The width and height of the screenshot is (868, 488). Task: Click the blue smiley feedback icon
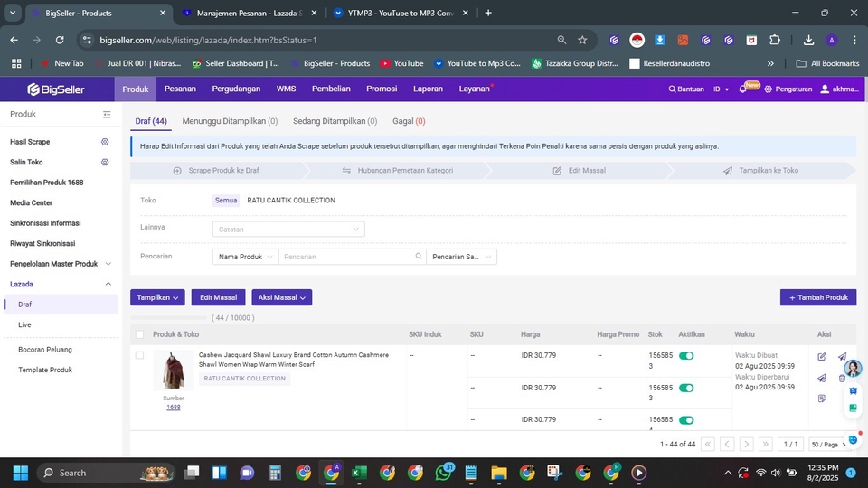pos(853,440)
